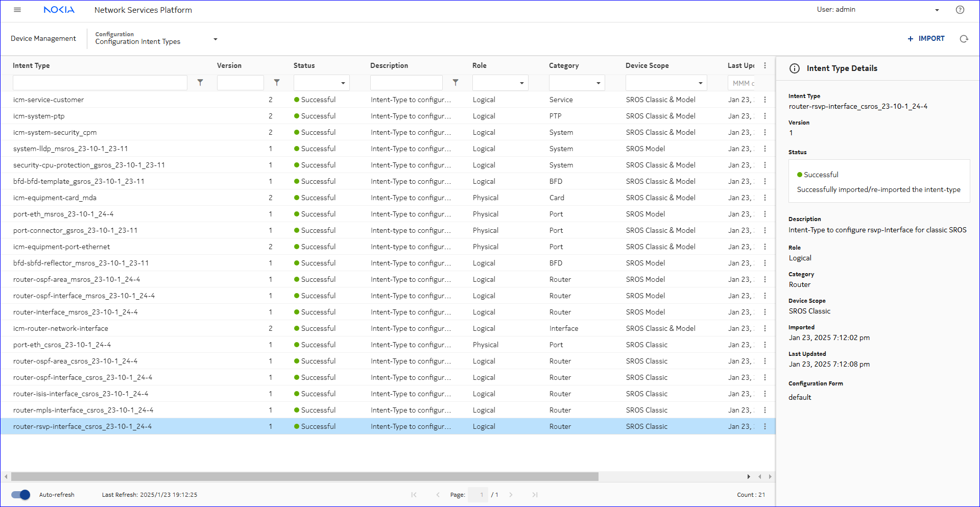
Task: Click the help question mark icon
Action: [960, 10]
